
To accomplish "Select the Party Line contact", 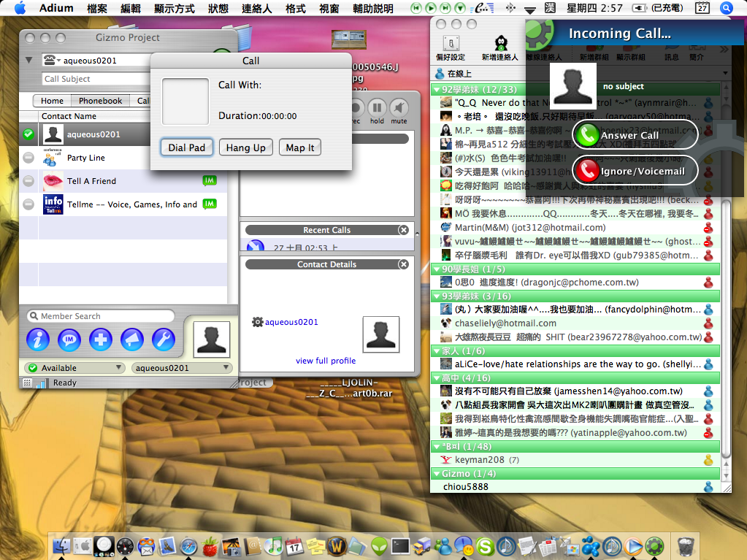I will click(x=123, y=158).
